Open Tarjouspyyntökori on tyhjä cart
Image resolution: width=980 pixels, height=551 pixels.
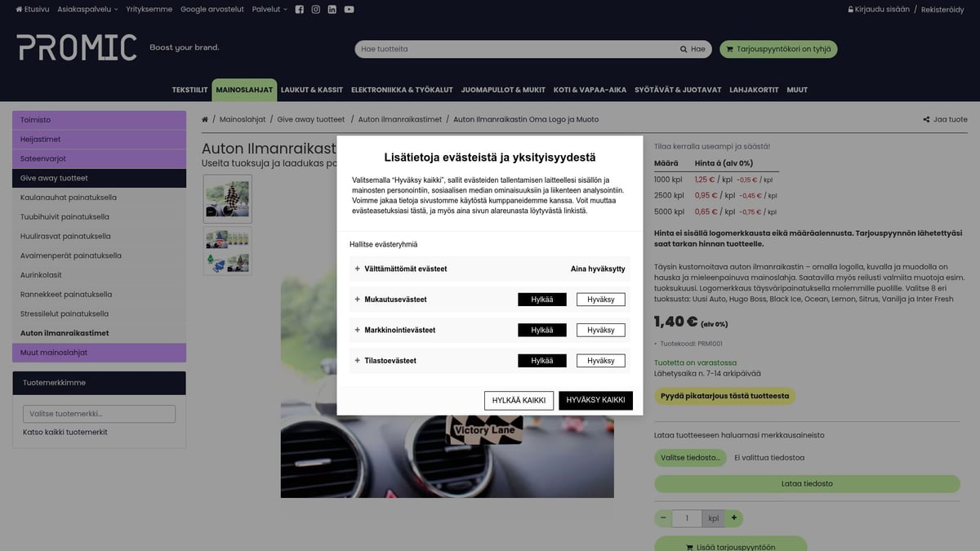[778, 49]
